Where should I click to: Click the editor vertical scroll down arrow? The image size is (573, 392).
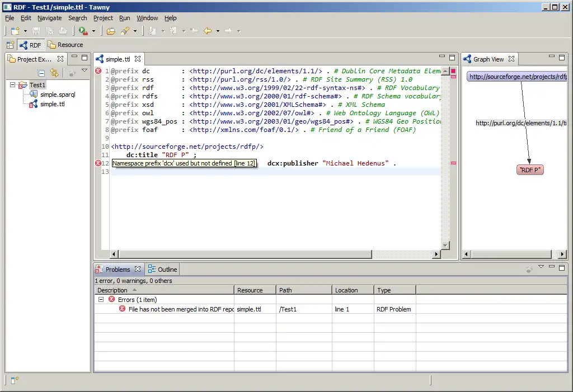click(x=445, y=245)
